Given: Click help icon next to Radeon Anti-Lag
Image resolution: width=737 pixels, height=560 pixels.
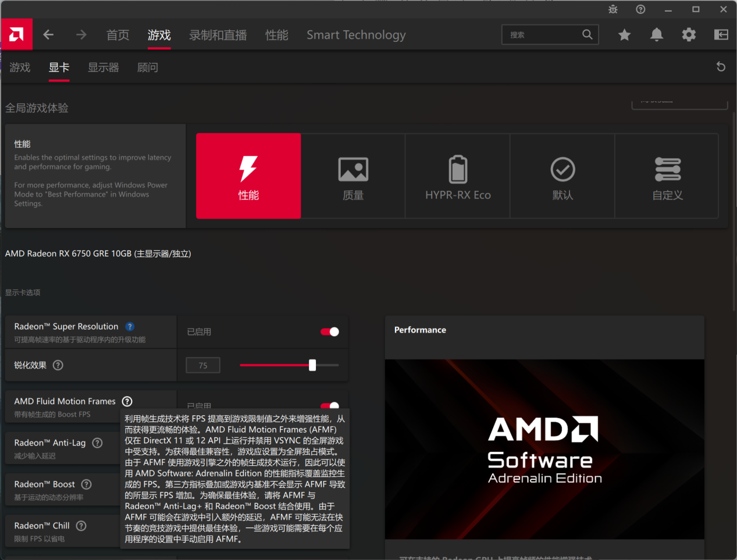Looking at the screenshot, I should pyautogui.click(x=98, y=443).
